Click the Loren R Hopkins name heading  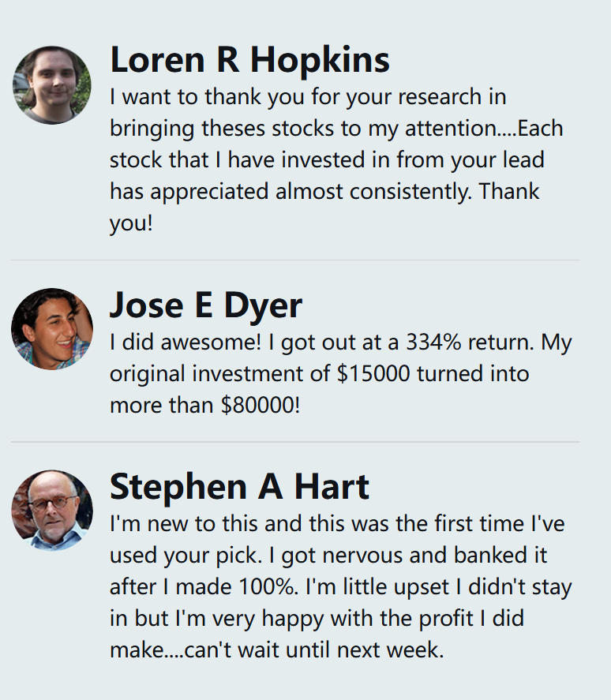[249, 60]
